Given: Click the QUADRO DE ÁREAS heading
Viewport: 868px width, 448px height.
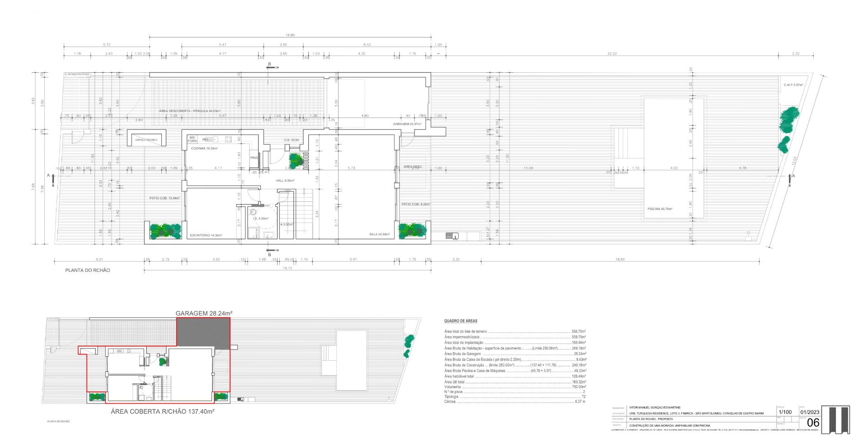Looking at the screenshot, I should [x=461, y=321].
